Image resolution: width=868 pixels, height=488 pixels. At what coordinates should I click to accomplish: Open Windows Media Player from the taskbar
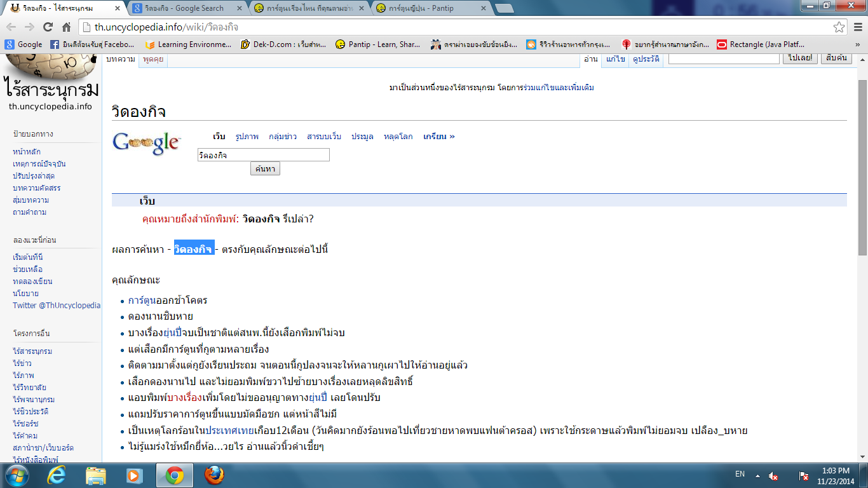pyautogui.click(x=135, y=475)
